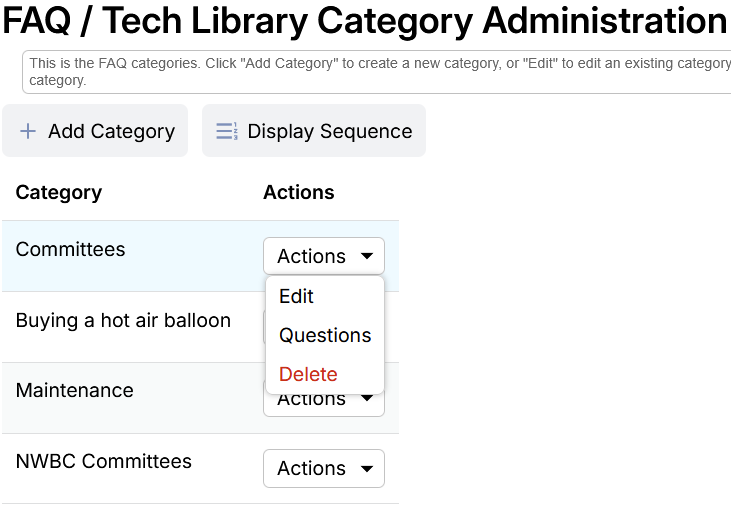
Task: Select the Buying a hot air balloon row
Action: click(123, 320)
